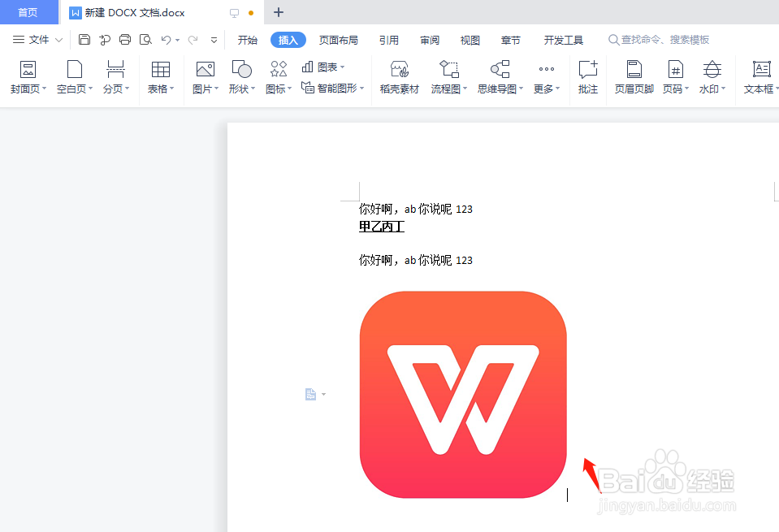The height and width of the screenshot is (532, 779).
Task: Open the References (引用) tab
Action: point(389,40)
